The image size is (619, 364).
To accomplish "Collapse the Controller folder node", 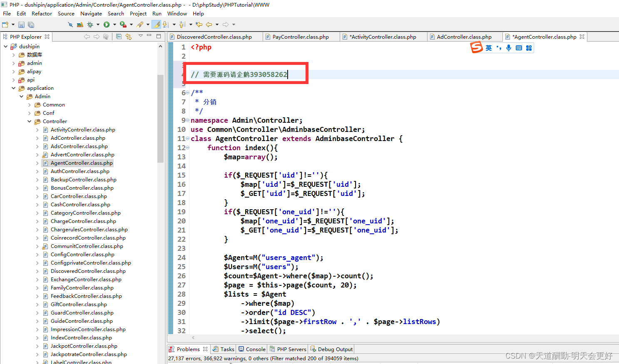I will click(x=29, y=121).
